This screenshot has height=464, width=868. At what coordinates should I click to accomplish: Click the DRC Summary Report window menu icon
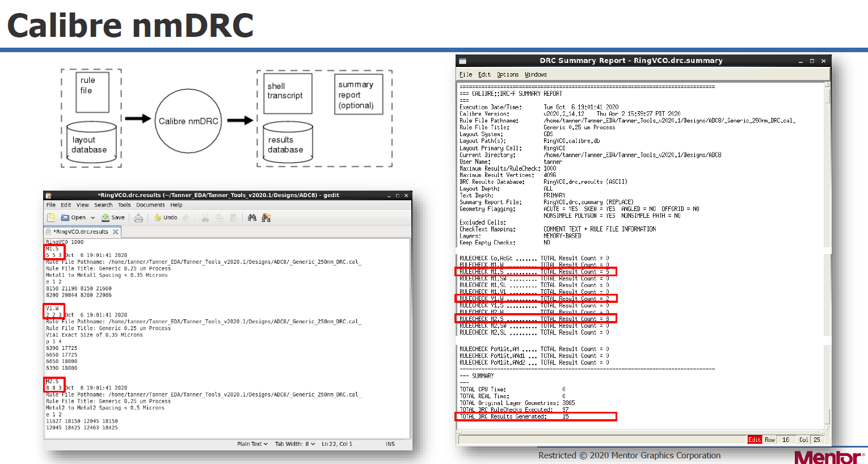pyautogui.click(x=462, y=61)
